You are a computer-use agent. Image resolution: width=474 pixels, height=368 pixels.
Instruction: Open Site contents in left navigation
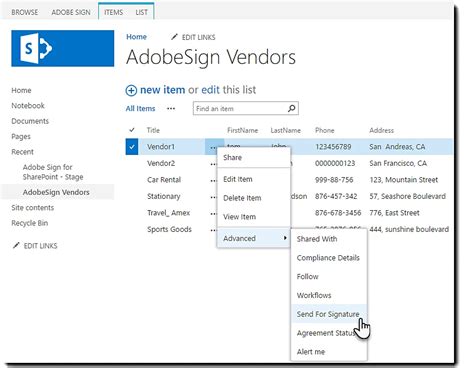coord(32,207)
